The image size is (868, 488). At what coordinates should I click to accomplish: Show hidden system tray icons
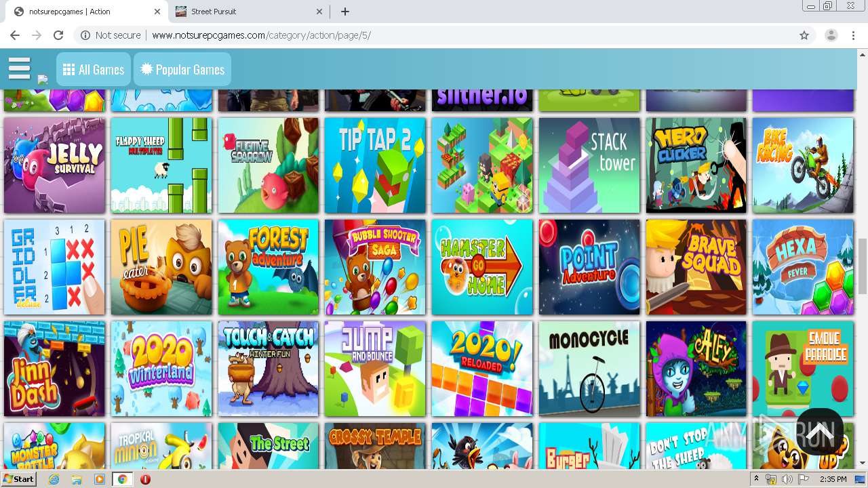(757, 479)
